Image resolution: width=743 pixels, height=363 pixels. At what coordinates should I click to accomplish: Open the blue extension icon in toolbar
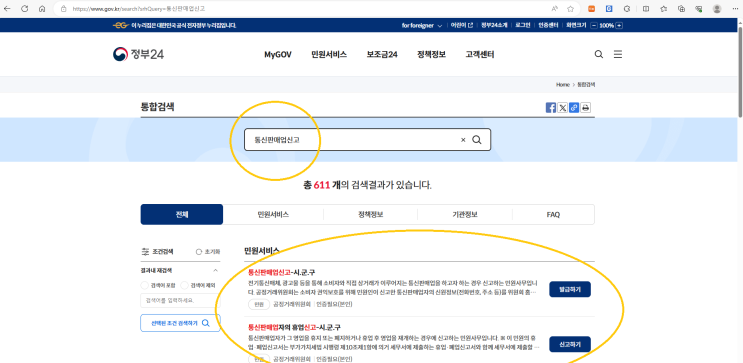pos(609,9)
